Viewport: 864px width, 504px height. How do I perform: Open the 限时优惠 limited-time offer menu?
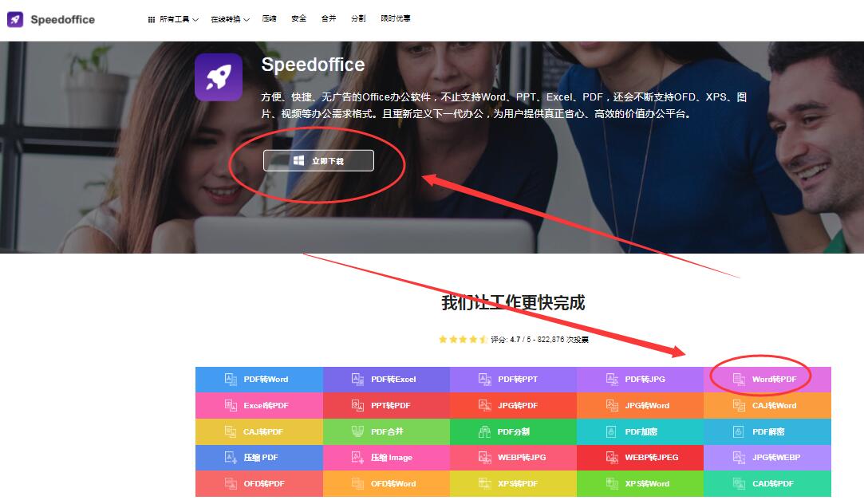395,18
